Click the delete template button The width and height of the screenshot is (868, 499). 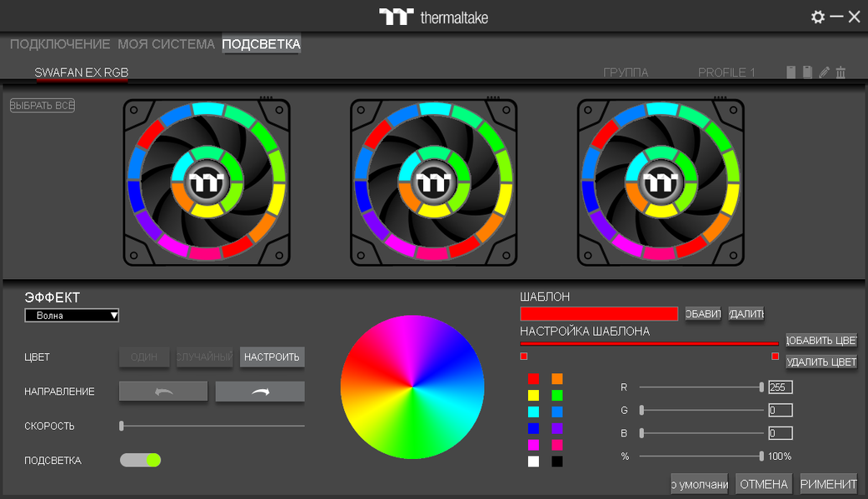click(x=746, y=314)
